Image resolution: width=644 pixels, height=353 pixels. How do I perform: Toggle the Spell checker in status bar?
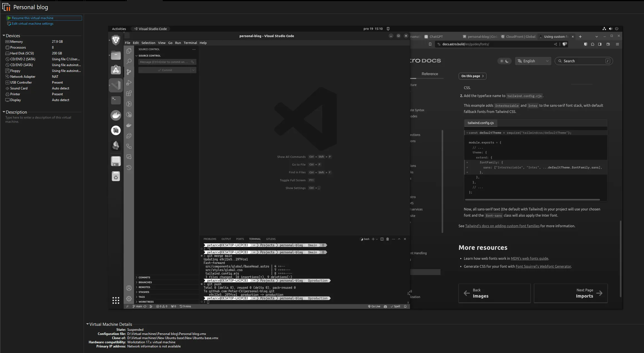pos(395,306)
